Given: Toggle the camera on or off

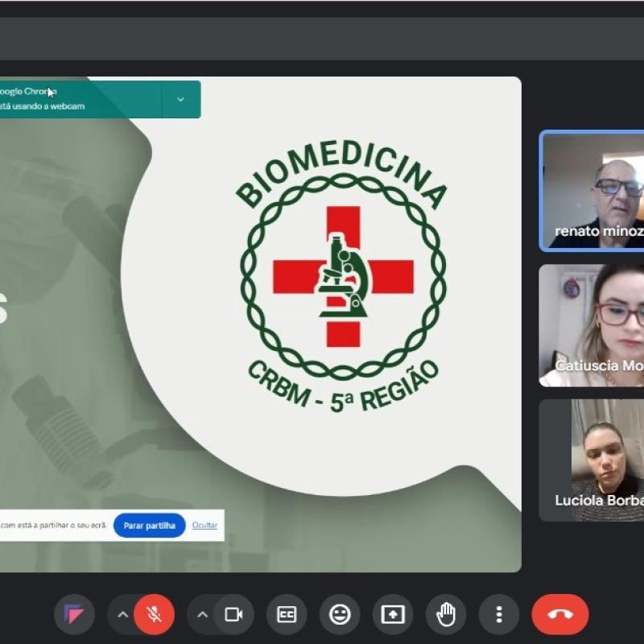Looking at the screenshot, I should coord(233,615).
